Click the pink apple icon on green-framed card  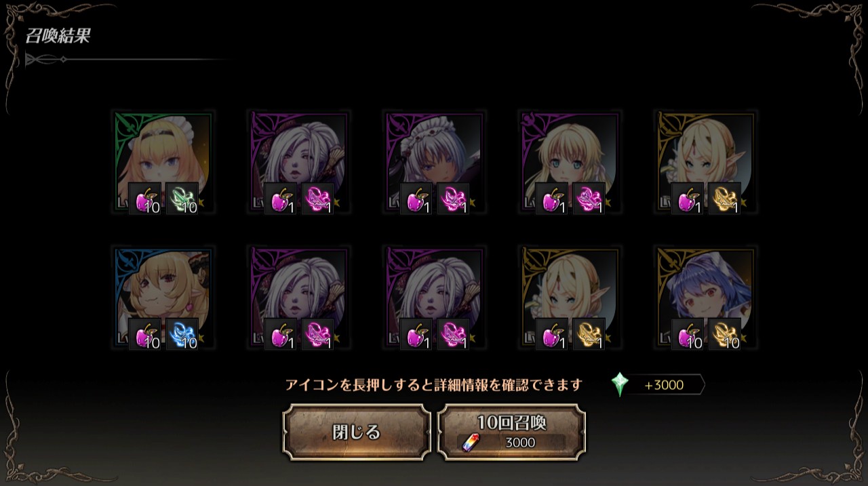coord(145,199)
